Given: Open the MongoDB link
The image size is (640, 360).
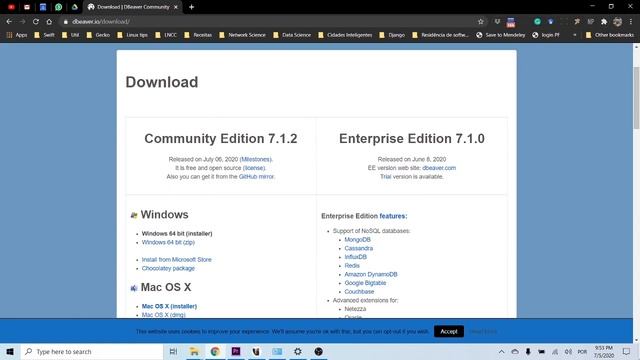Looking at the screenshot, I should [357, 240].
